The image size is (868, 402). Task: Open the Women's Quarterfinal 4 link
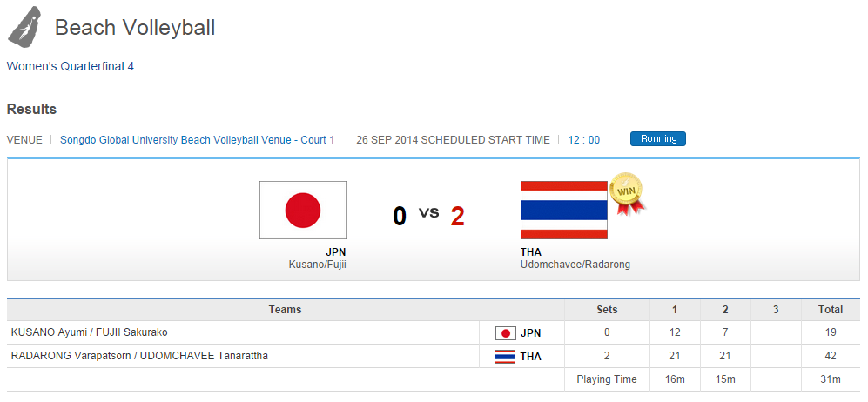pyautogui.click(x=71, y=66)
